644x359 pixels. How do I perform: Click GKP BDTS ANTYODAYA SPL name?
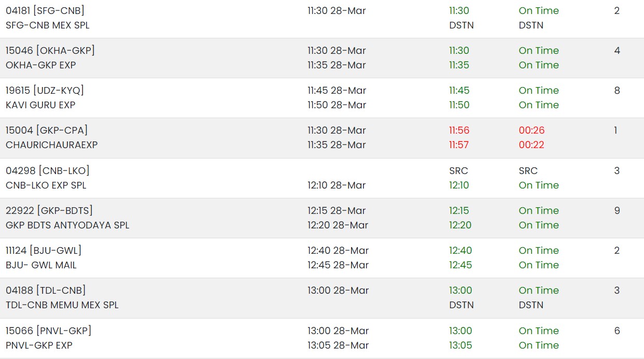[x=67, y=225]
